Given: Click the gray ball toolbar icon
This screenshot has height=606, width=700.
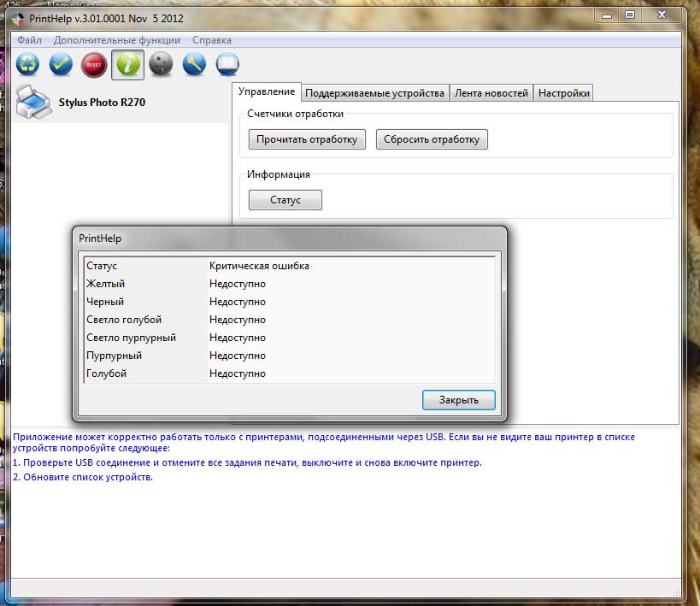Looking at the screenshot, I should [161, 65].
